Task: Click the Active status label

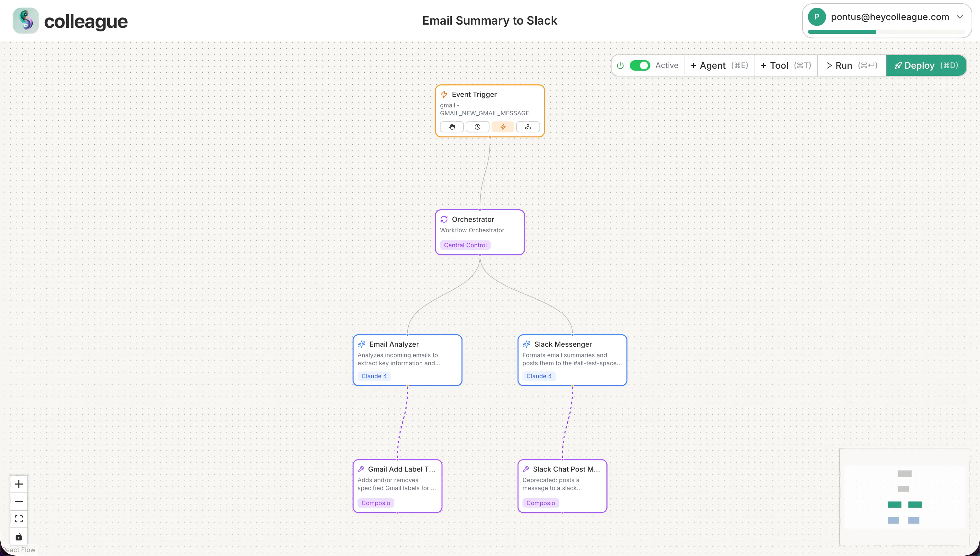Action: [667, 65]
